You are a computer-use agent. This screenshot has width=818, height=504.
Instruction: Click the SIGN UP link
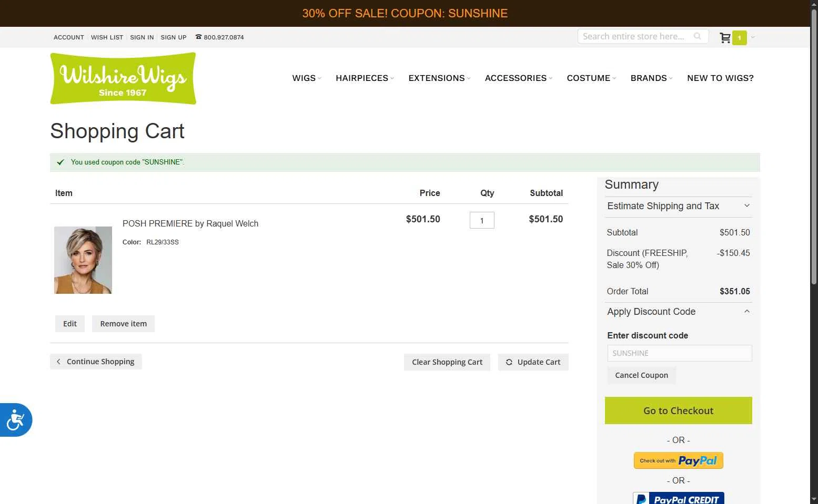(174, 37)
